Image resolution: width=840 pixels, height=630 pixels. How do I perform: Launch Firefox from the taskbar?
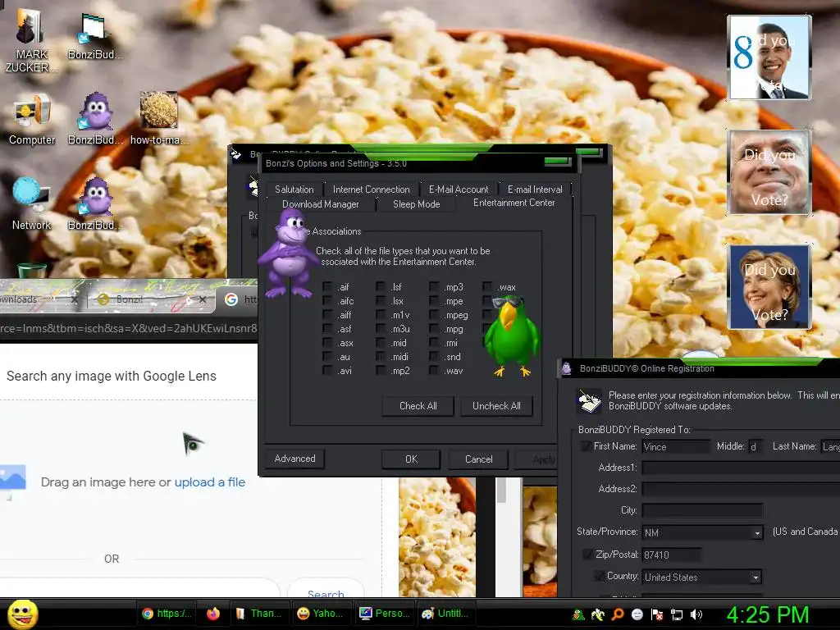[213, 614]
